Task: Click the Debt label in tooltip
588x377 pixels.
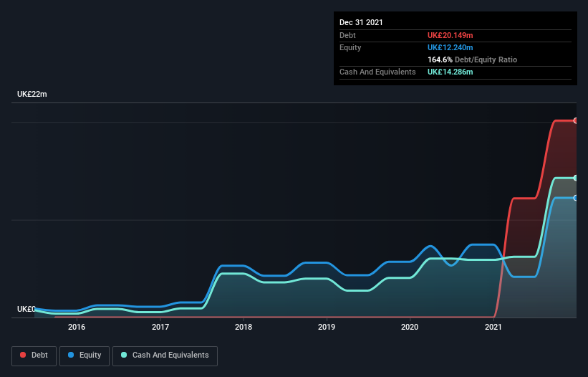Action: [347, 35]
